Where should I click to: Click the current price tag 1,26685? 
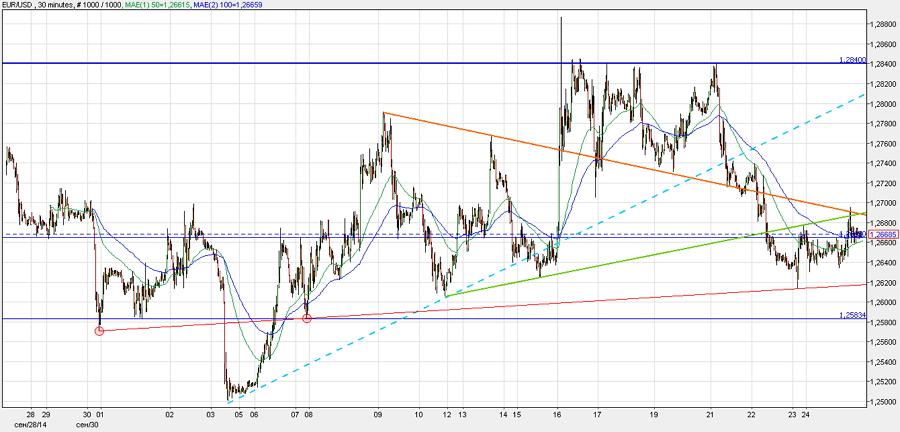883,234
